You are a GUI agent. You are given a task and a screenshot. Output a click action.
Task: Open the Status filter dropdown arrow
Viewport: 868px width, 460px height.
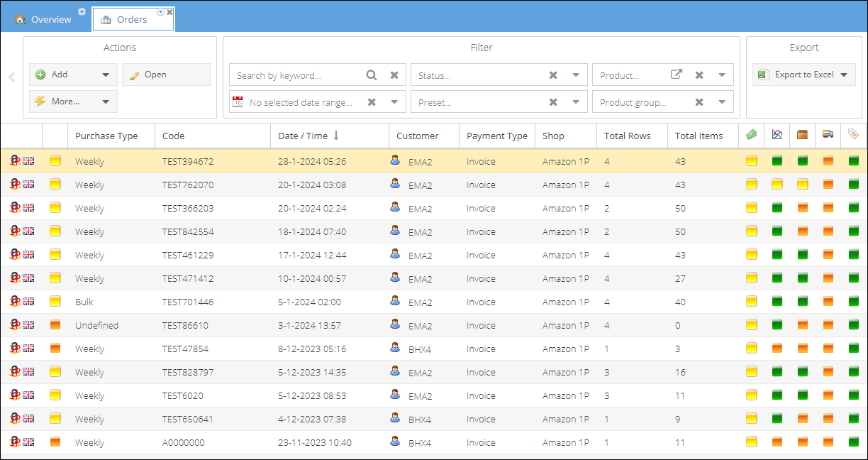click(x=576, y=75)
